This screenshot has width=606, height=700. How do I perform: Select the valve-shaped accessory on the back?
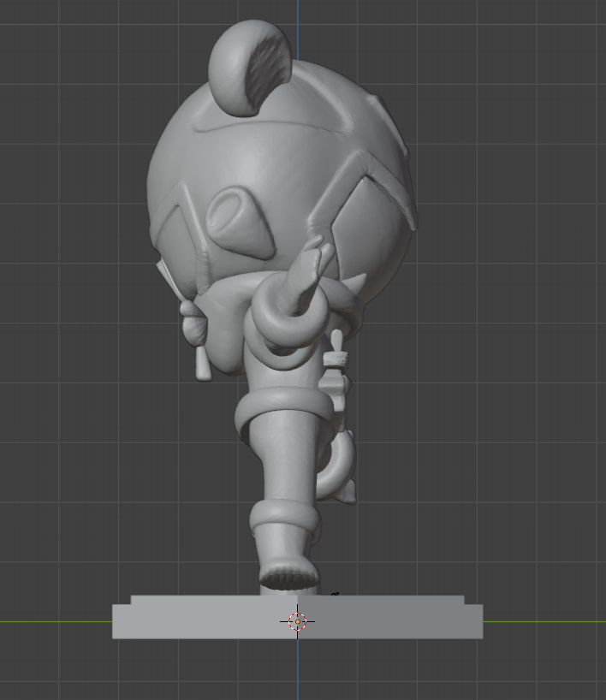click(337, 364)
